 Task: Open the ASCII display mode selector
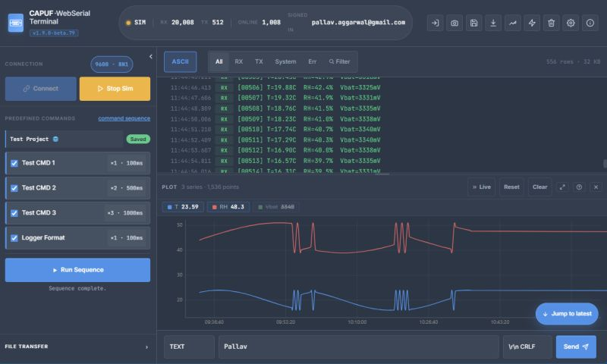(181, 62)
